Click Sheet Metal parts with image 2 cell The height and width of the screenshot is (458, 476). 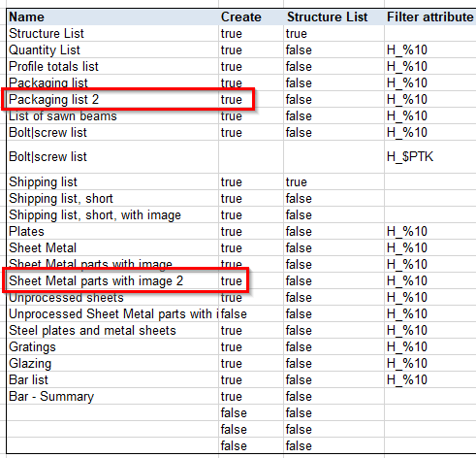click(112, 280)
